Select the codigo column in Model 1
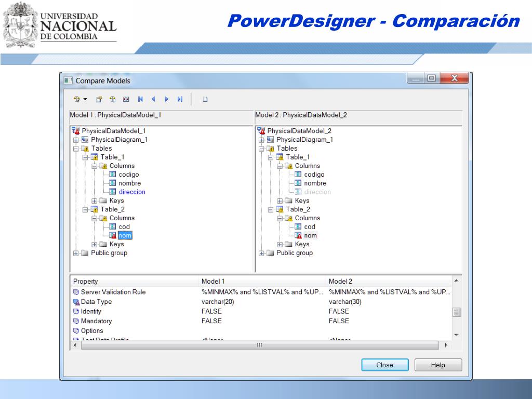This screenshot has width=532, height=399. click(129, 175)
